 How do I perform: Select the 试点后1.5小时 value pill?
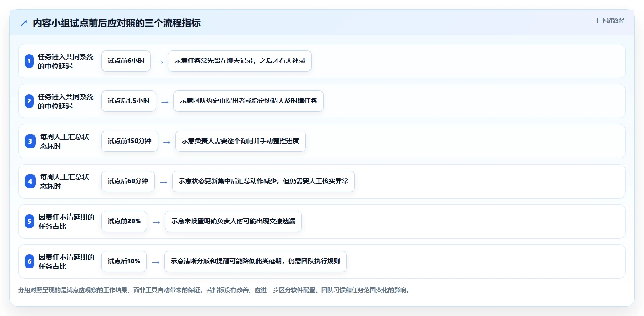coord(129,101)
